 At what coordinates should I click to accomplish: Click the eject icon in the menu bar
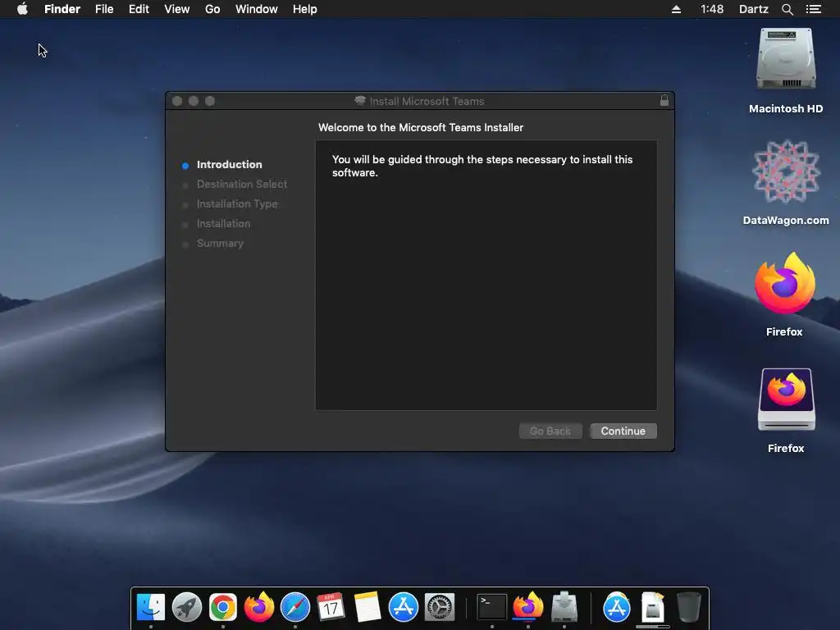(676, 9)
